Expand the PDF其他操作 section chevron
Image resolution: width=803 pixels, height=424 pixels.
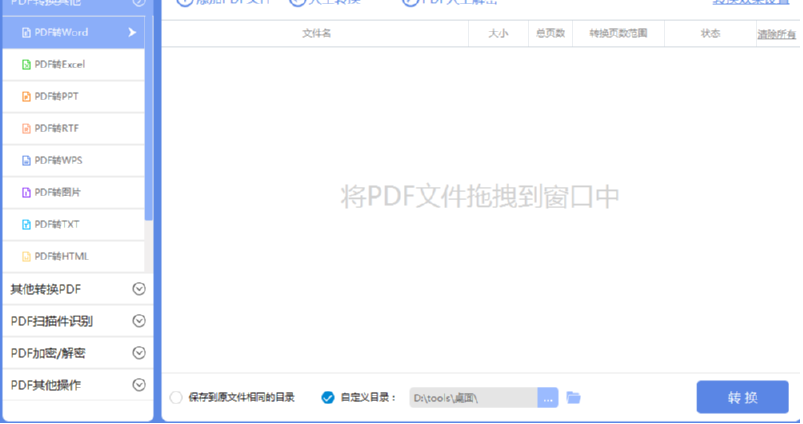pos(139,385)
